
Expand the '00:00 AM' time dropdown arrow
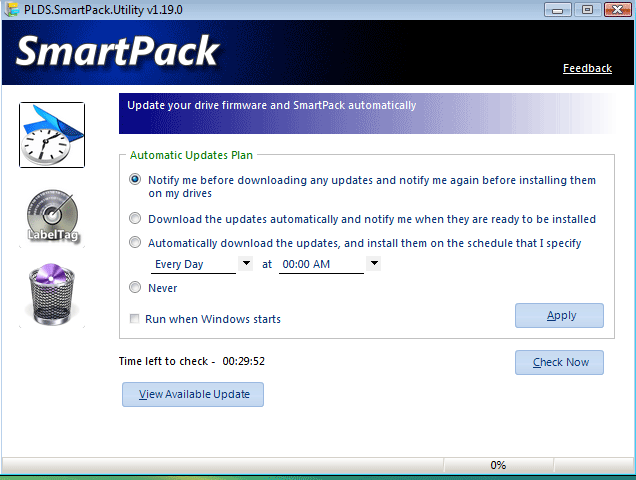[374, 263]
